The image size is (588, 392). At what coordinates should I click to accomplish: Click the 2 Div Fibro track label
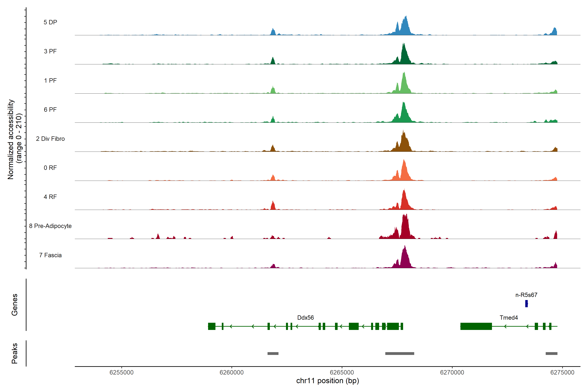click(50, 139)
